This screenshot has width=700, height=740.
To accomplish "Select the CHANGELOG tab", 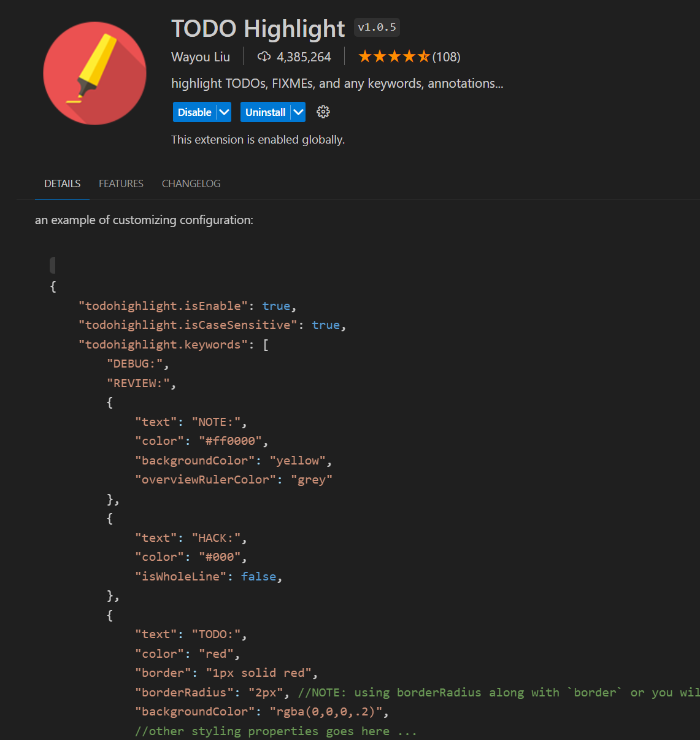I will (191, 183).
